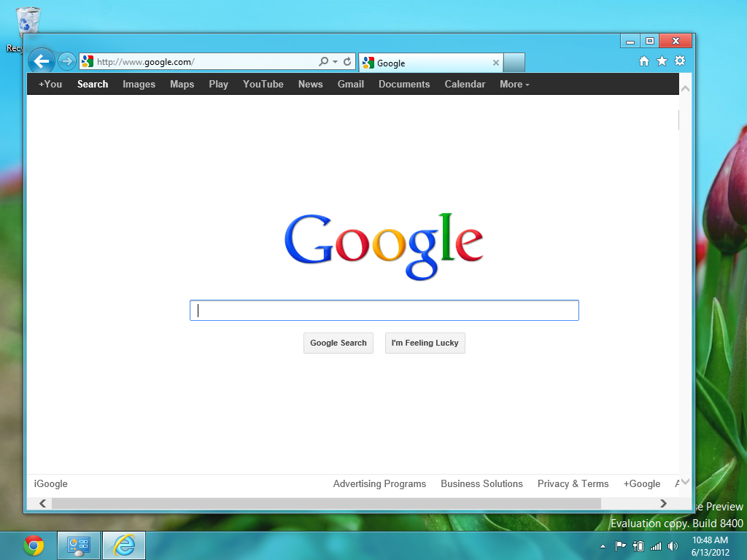The image size is (747, 560).
Task: Click inside the Google search text box
Action: (384, 311)
